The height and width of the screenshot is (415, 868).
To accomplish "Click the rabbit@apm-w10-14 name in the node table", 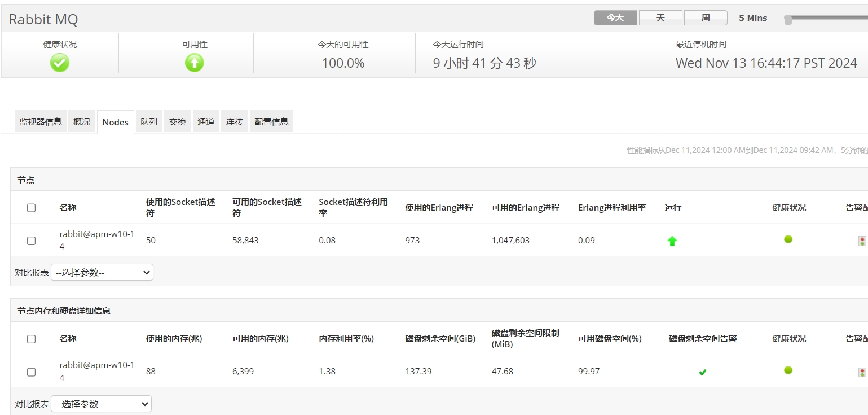I will coord(97,240).
